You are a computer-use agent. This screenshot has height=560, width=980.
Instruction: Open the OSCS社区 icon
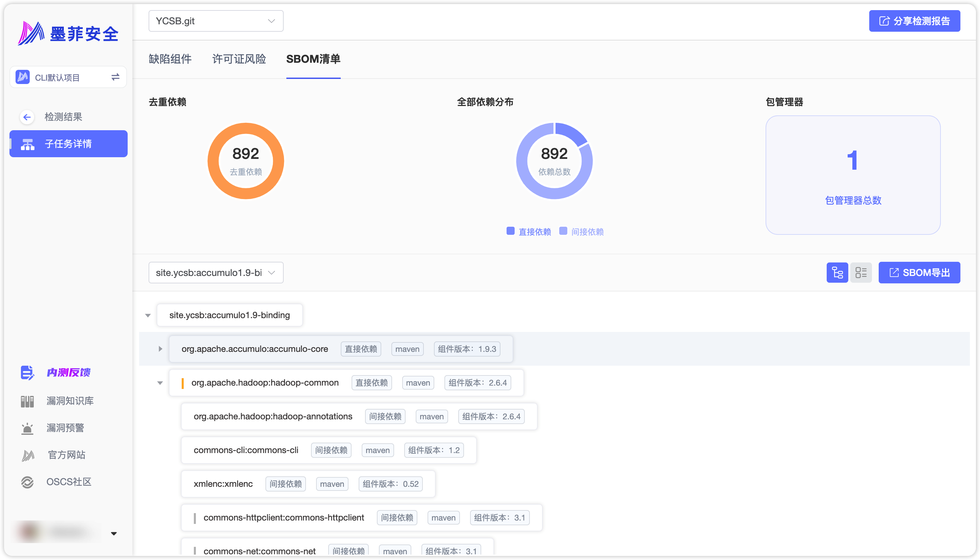pyautogui.click(x=27, y=482)
